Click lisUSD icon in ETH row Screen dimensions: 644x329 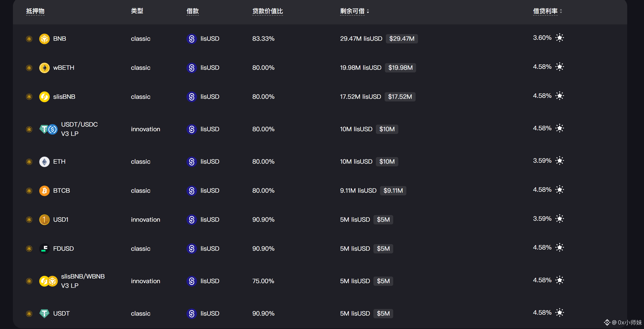(192, 162)
